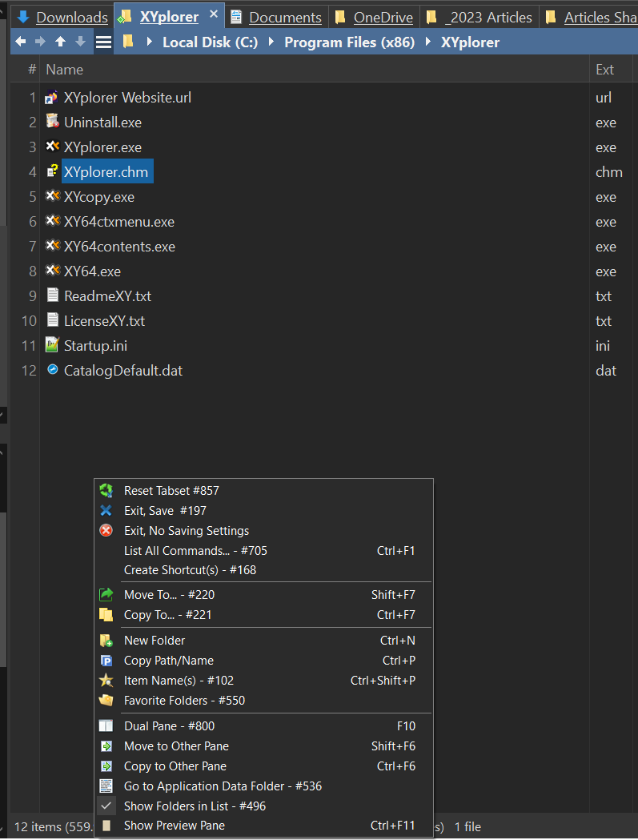Click the red Exit, No Saving Settings icon

click(x=106, y=530)
